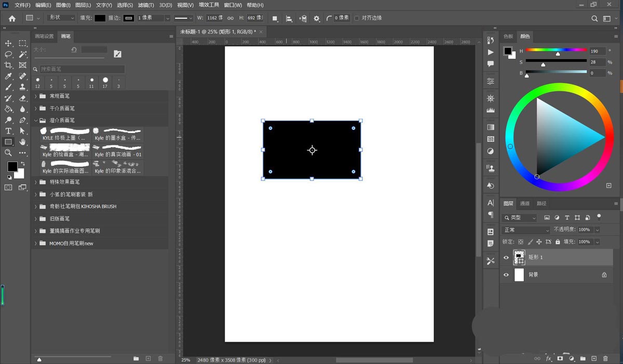The width and height of the screenshot is (623, 364).
Task: Hide the 背景 layer eye icon
Action: click(506, 275)
